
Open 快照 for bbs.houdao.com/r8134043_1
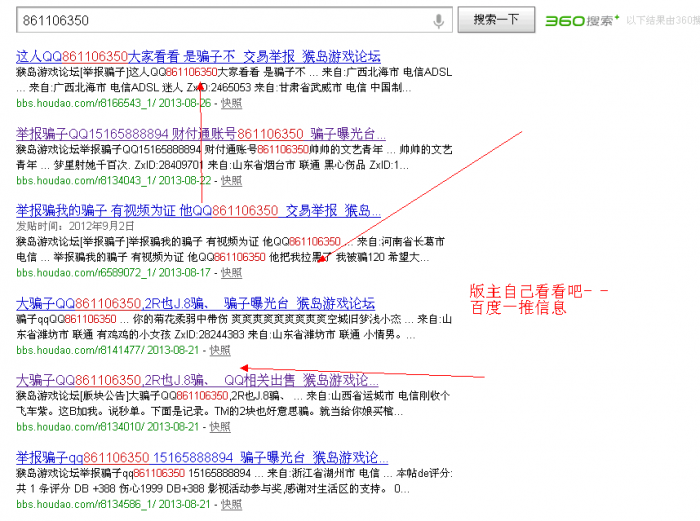231,180
